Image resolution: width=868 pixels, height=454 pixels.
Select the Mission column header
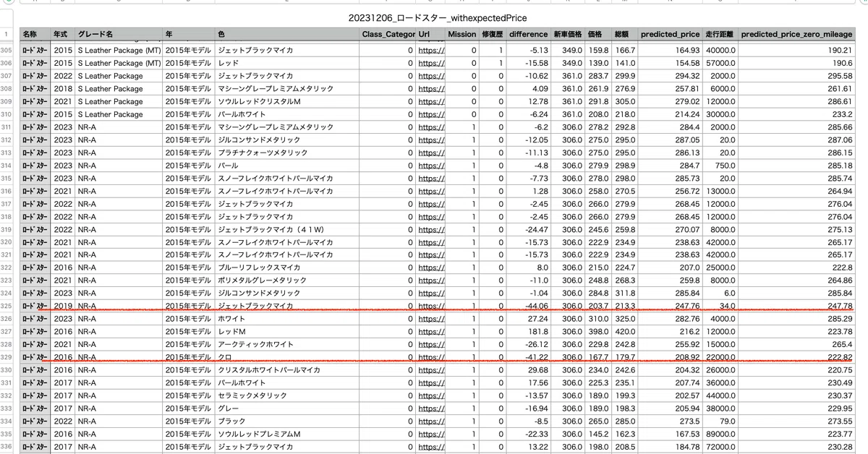[x=461, y=34]
